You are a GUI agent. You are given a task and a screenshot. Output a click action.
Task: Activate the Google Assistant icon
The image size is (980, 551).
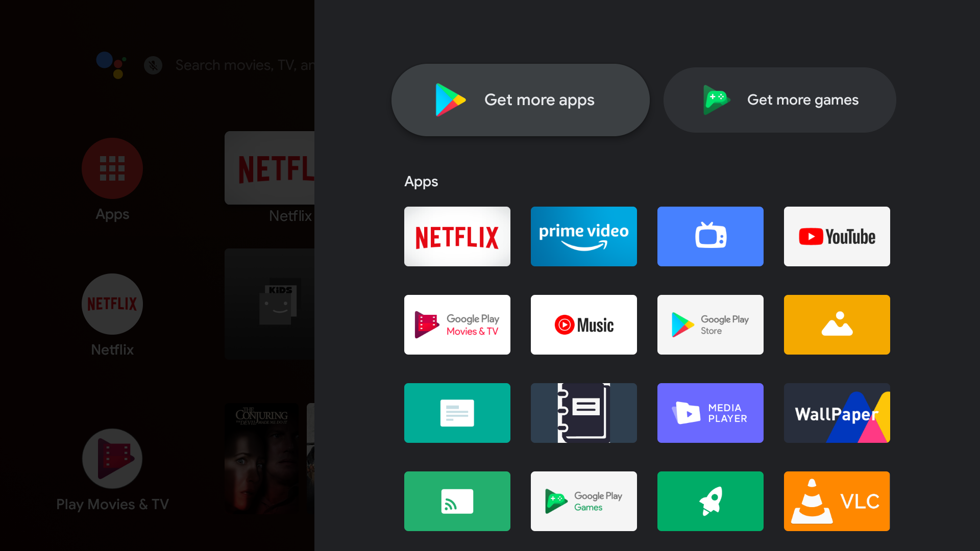coord(112,65)
